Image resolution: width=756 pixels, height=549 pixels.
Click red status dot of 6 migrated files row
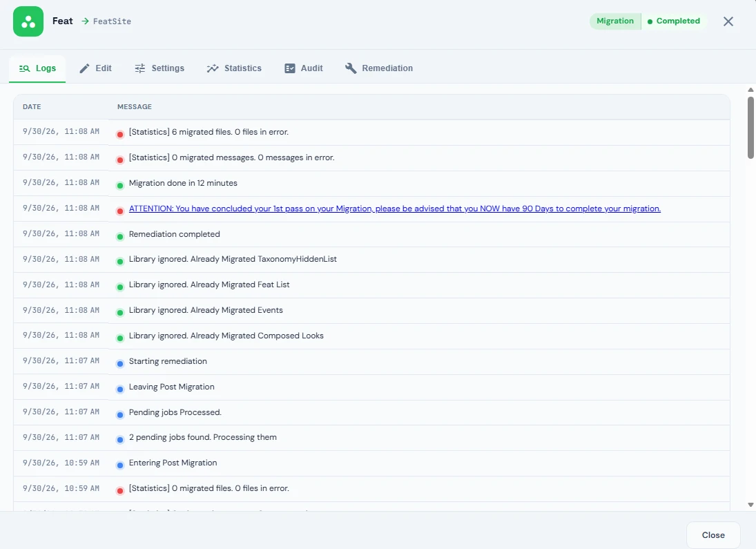pyautogui.click(x=120, y=135)
